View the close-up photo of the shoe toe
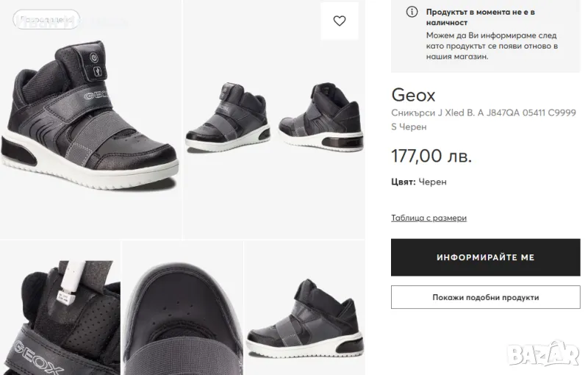The image size is (588, 375). tap(182, 309)
